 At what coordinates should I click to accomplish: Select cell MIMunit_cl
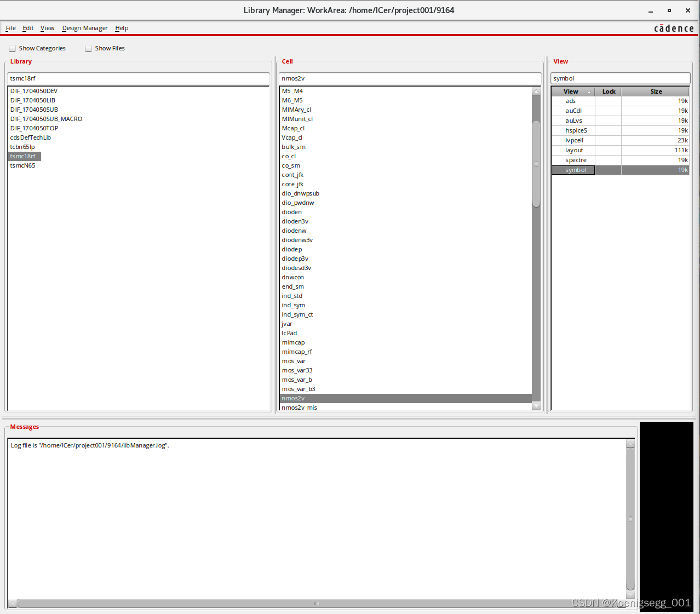(x=297, y=119)
